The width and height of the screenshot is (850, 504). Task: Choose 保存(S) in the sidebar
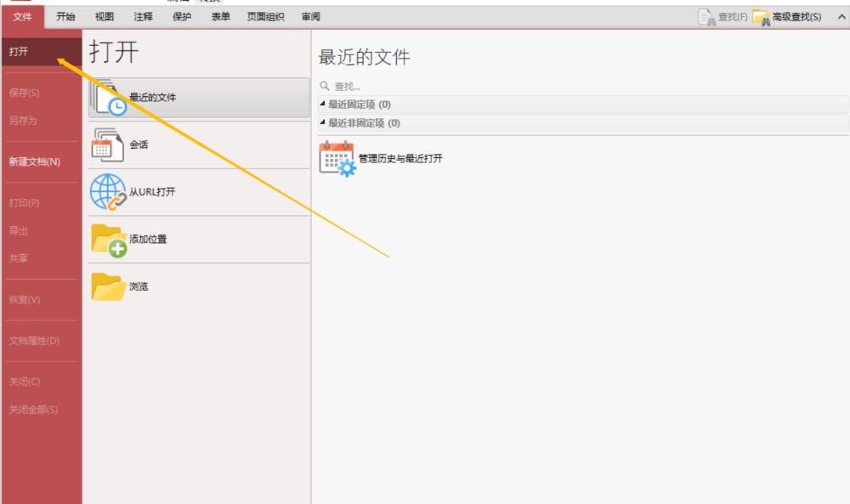click(x=24, y=93)
